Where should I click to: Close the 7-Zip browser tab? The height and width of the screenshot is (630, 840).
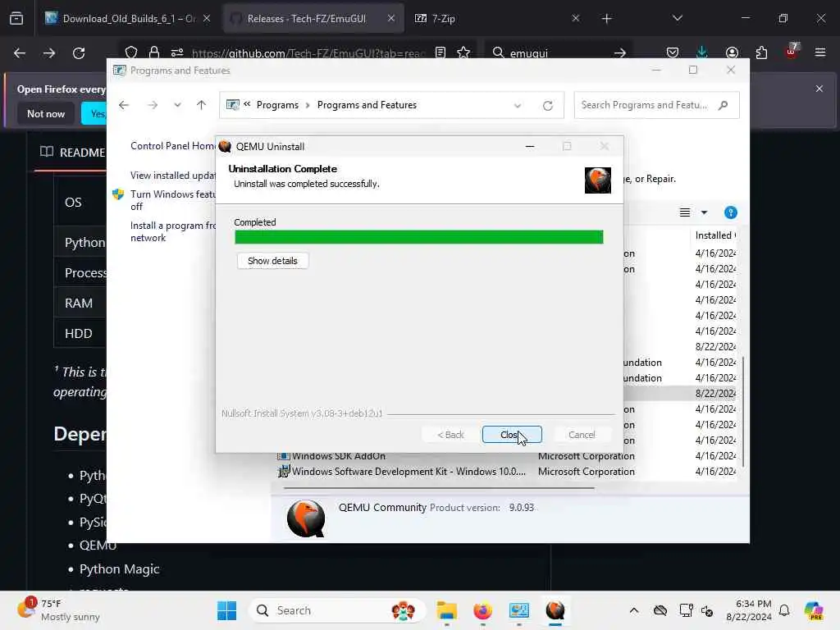[x=575, y=18]
